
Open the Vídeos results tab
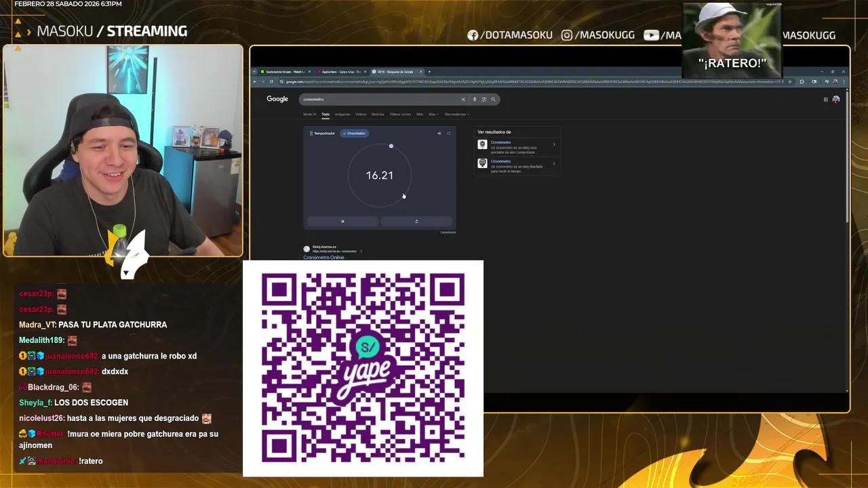click(361, 115)
